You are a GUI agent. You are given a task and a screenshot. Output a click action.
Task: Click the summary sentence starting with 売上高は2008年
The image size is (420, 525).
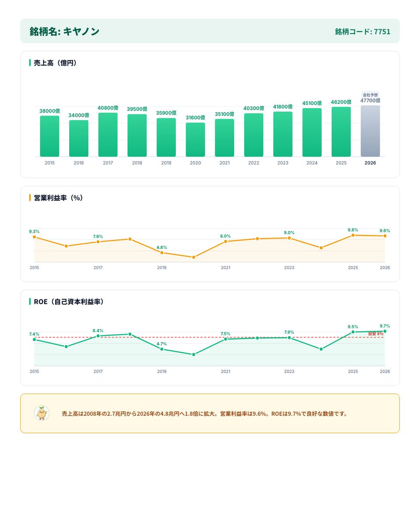coord(204,413)
